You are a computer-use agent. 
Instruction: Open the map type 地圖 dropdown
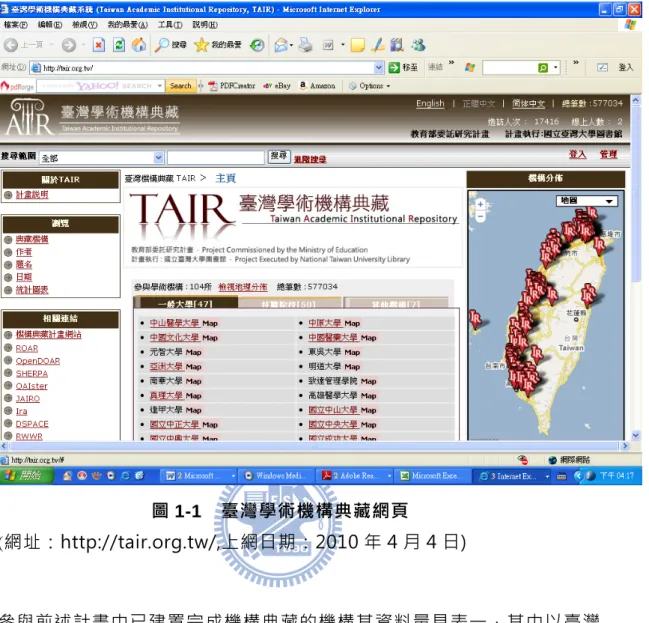point(587,201)
